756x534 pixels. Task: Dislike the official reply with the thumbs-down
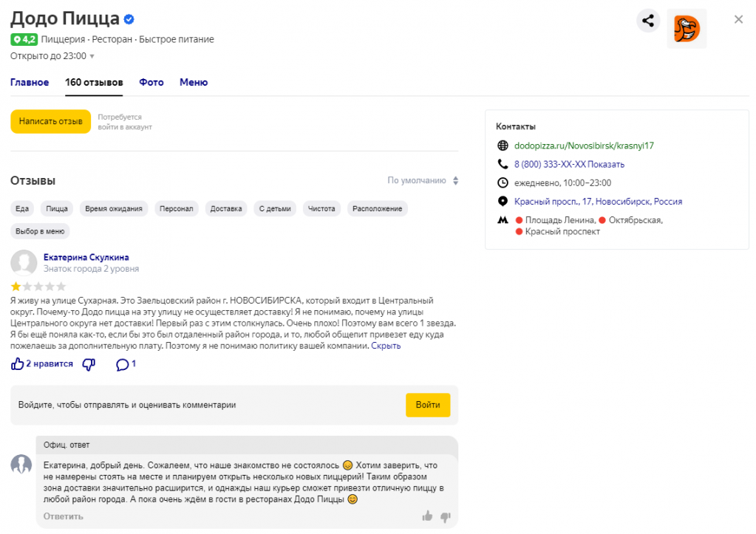click(x=446, y=517)
